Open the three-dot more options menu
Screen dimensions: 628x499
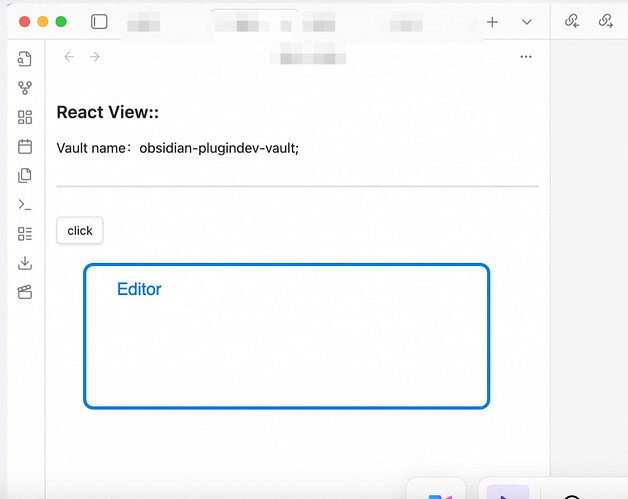pos(526,57)
